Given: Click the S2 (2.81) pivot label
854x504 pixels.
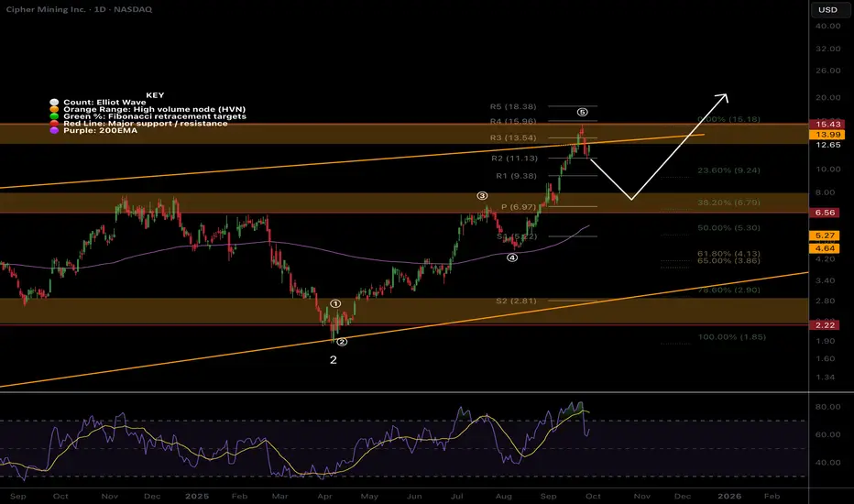Looking at the screenshot, I should 516,301.
